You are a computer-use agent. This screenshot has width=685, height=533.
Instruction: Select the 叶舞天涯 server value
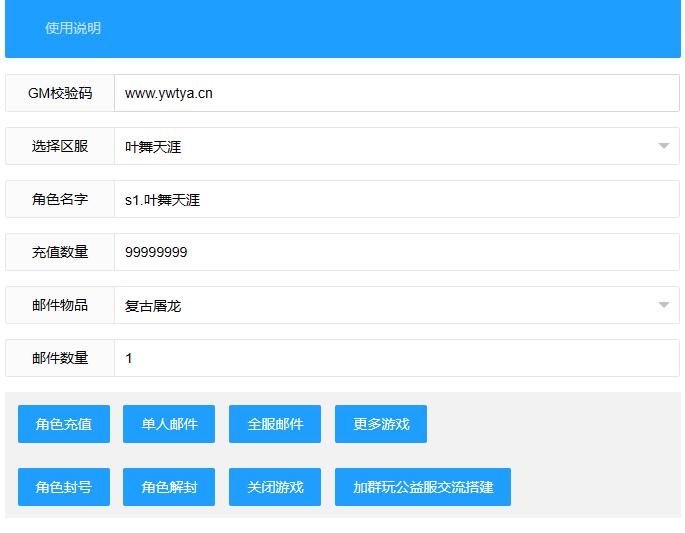click(x=153, y=147)
